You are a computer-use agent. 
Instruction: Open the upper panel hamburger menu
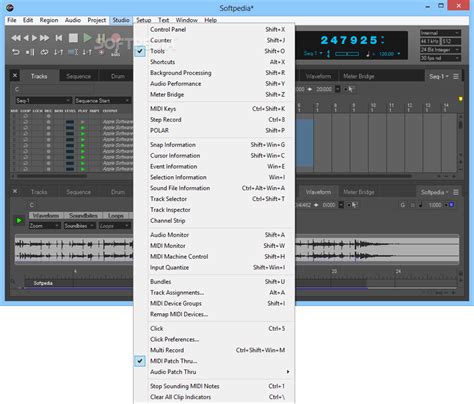point(456,76)
